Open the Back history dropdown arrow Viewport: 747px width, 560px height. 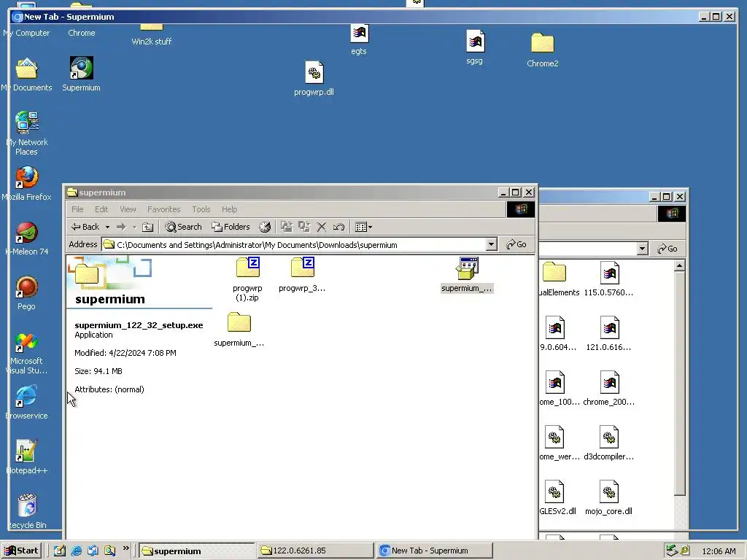(108, 227)
